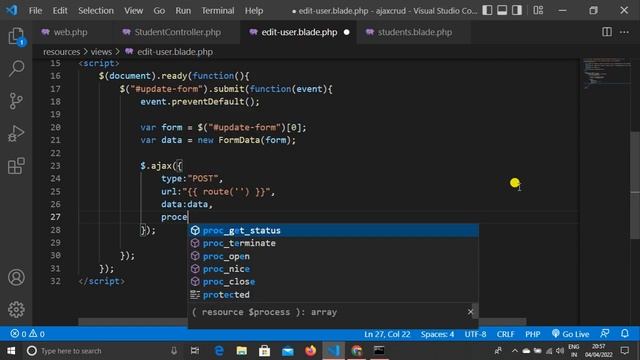This screenshot has width=640, height=360.
Task: Select proc_terminate suggestion
Action: (333, 243)
